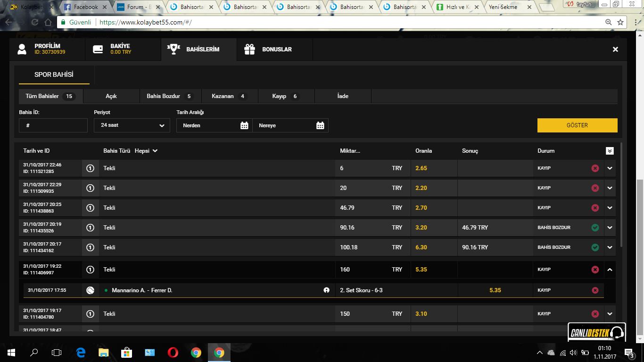Close the account panel with the X

pos(615,49)
